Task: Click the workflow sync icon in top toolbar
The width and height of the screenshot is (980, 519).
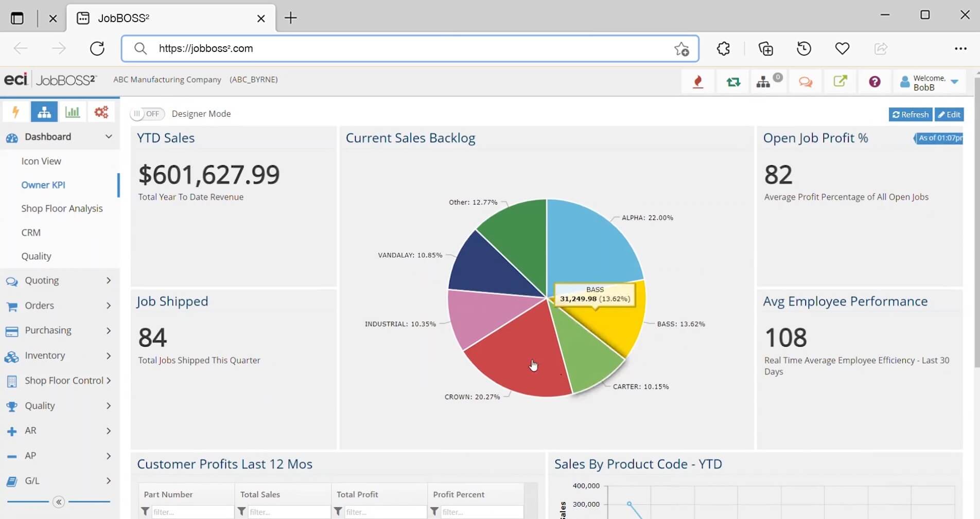Action: [733, 82]
